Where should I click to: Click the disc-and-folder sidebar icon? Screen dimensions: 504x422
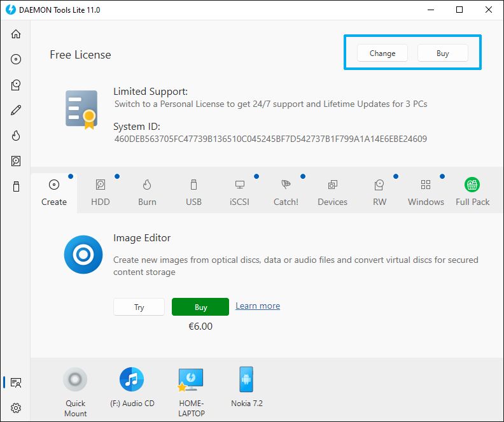[16, 85]
